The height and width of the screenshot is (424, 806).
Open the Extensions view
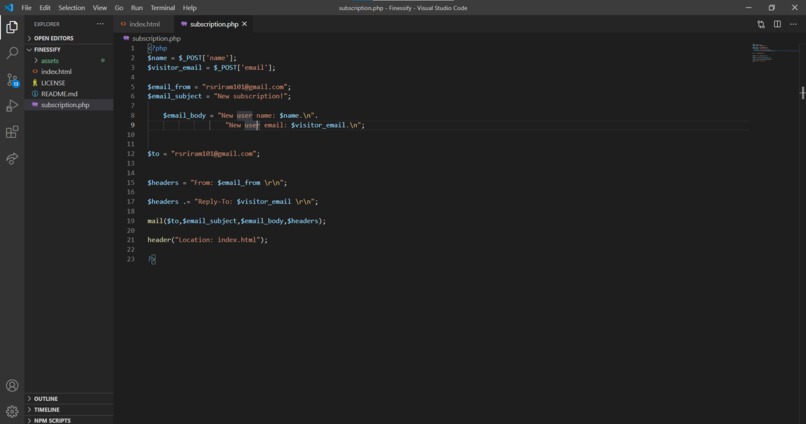pos(12,132)
